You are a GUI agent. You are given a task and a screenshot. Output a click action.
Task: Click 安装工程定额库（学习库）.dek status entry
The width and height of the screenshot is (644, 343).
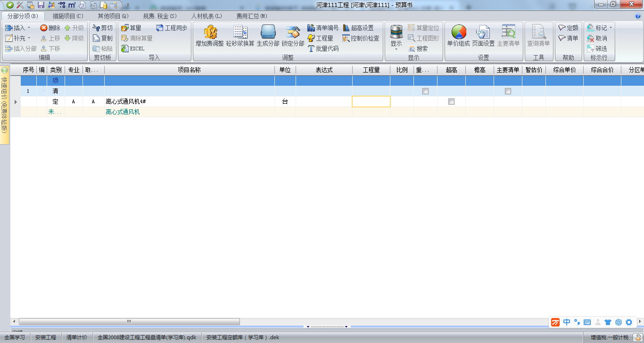(x=243, y=337)
